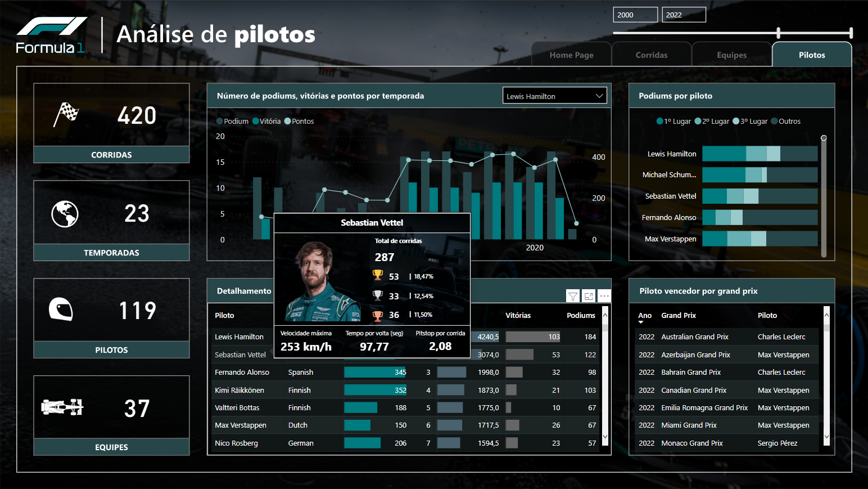Click the silver trophy icon in tooltip
The image size is (868, 489).
point(378,295)
